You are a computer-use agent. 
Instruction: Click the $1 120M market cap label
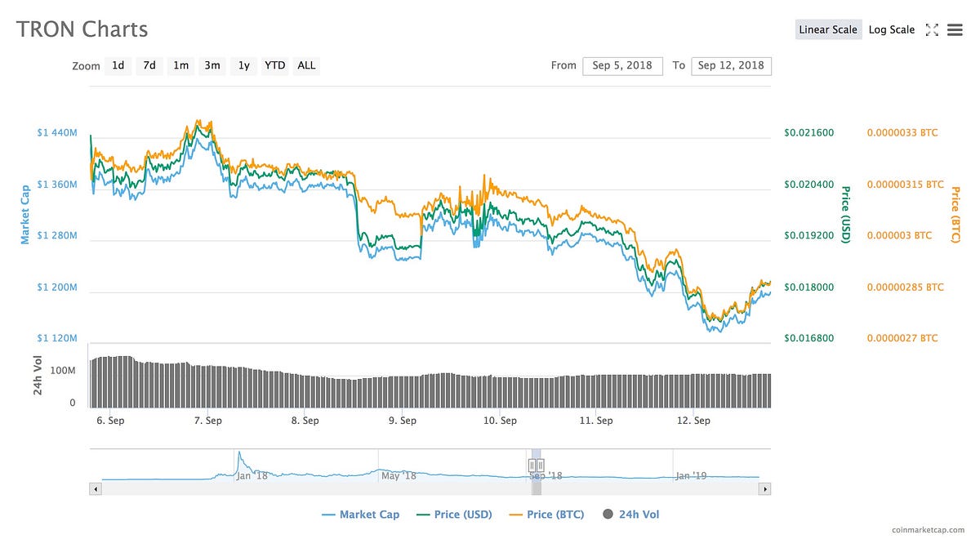coord(57,338)
